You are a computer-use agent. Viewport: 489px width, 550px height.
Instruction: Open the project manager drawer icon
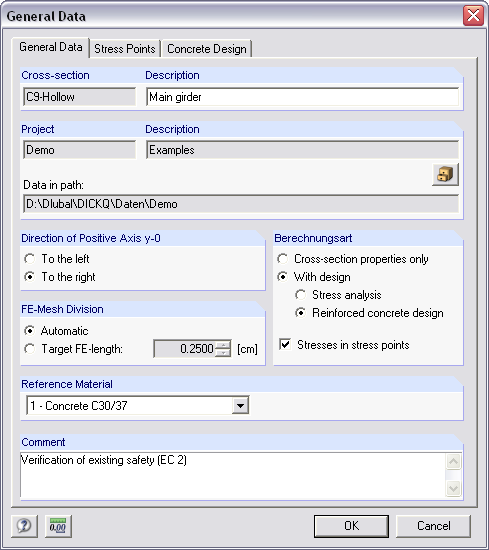(445, 174)
